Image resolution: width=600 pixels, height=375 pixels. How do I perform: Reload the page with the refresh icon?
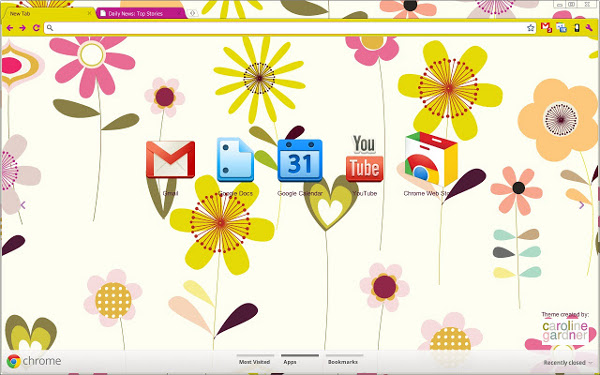(x=36, y=28)
